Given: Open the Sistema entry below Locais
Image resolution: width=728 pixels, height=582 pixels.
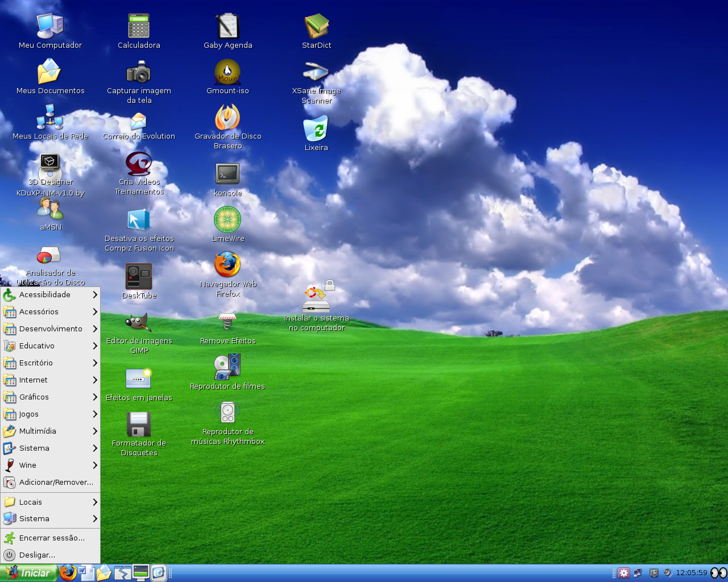Looking at the screenshot, I should 50,518.
